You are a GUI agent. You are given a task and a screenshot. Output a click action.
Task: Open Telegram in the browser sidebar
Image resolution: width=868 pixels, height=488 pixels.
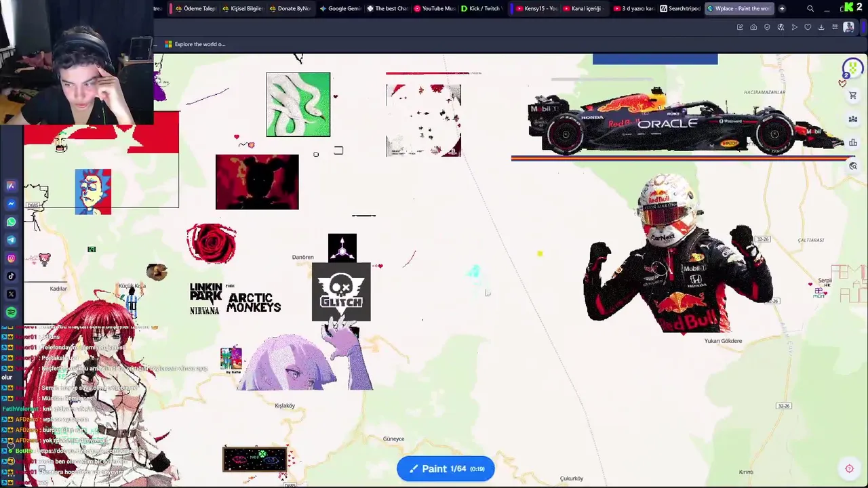pos(11,240)
